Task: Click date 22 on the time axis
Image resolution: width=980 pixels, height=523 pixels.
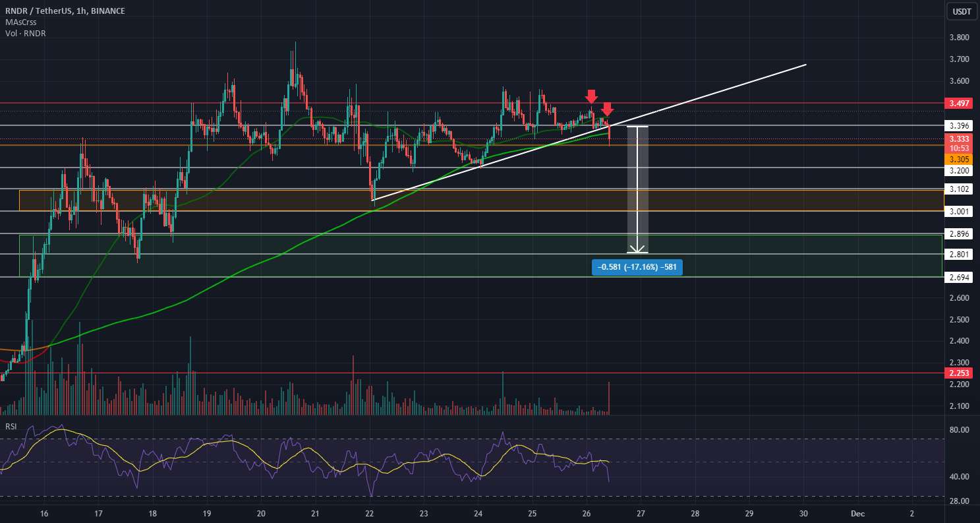Action: (x=370, y=512)
